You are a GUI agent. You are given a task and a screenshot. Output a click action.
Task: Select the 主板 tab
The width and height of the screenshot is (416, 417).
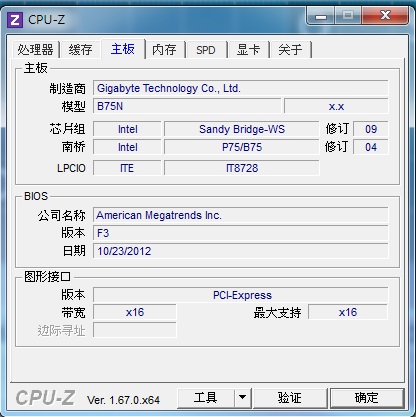(123, 49)
